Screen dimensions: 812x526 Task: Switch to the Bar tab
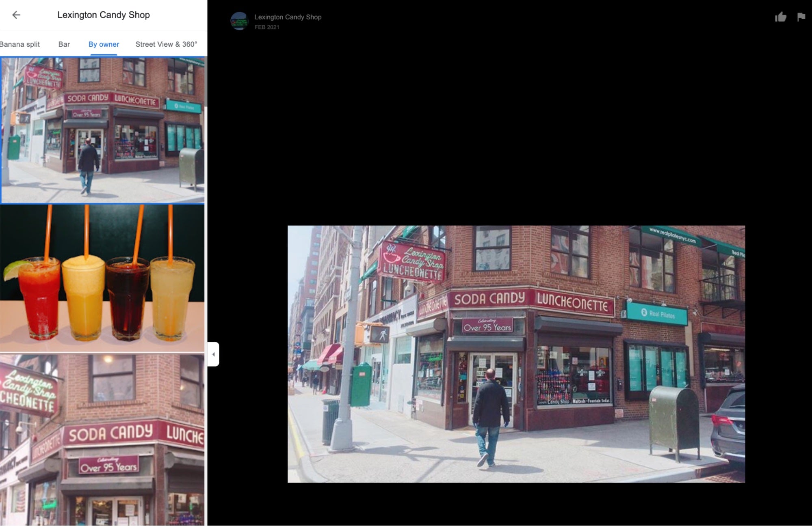click(64, 44)
